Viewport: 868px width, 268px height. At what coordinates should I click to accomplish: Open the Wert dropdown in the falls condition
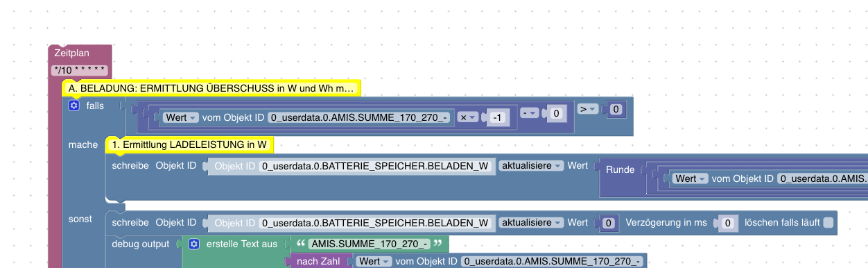[181, 118]
